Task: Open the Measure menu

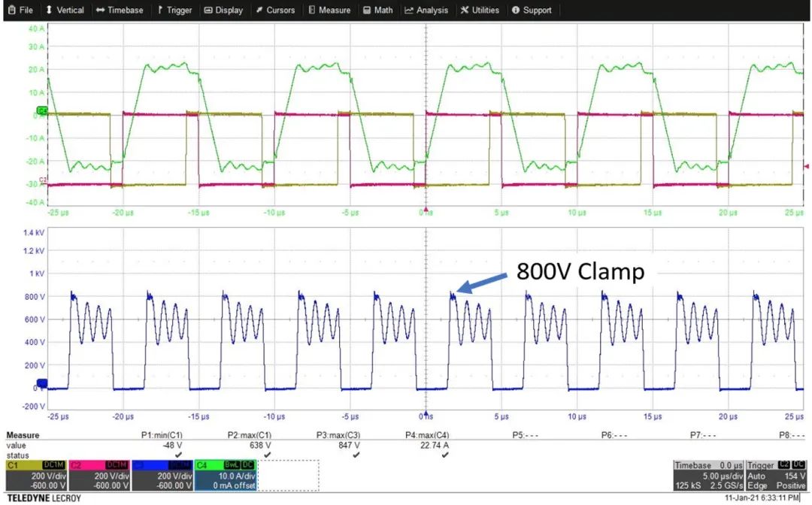Action: [329, 10]
